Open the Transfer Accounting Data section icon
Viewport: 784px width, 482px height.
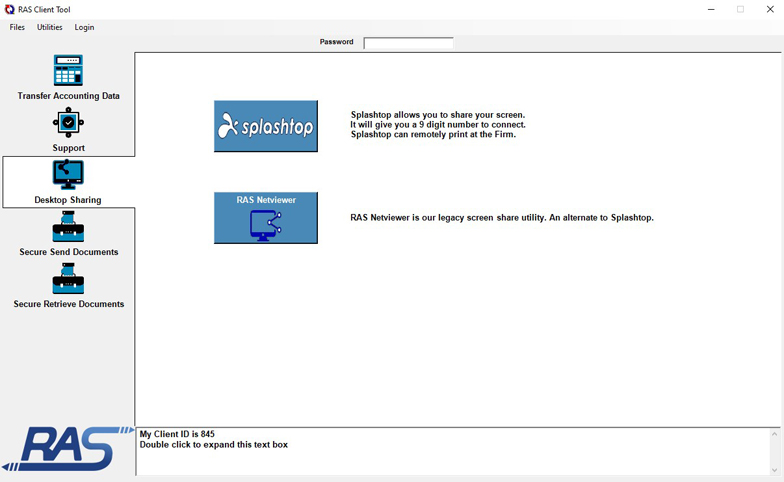click(68, 70)
